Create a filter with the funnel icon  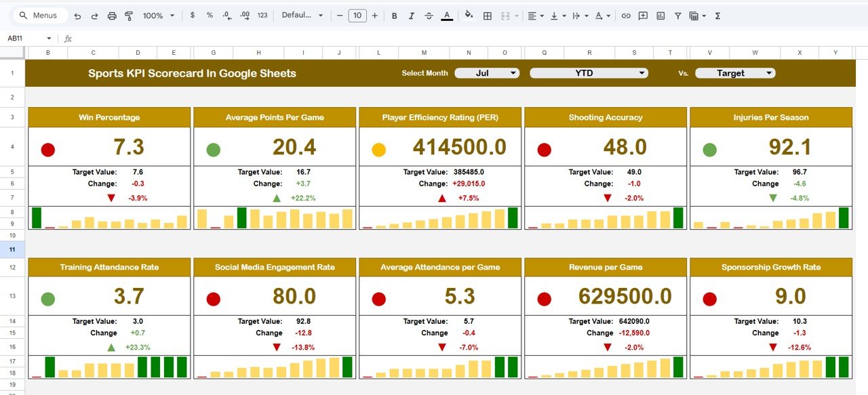pyautogui.click(x=677, y=15)
